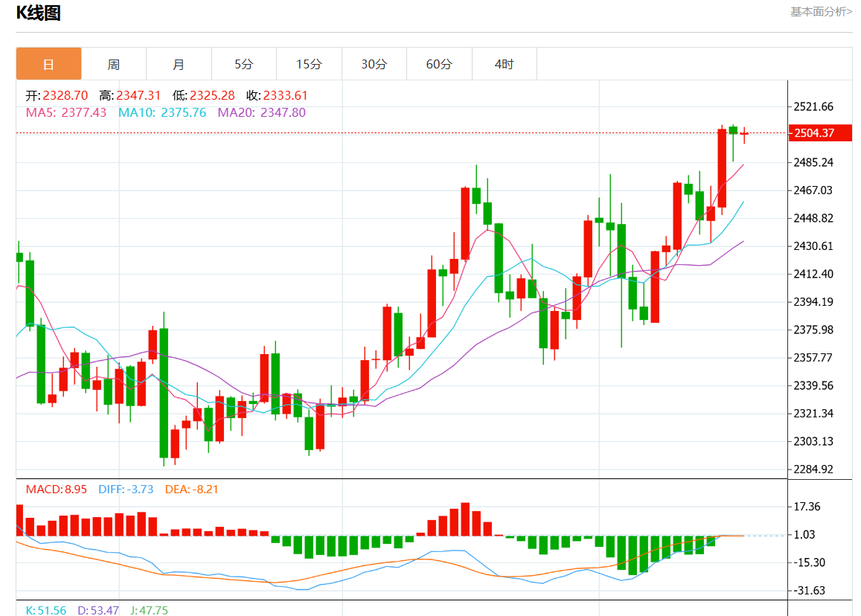Click the high price 2347.31 value

(x=138, y=95)
